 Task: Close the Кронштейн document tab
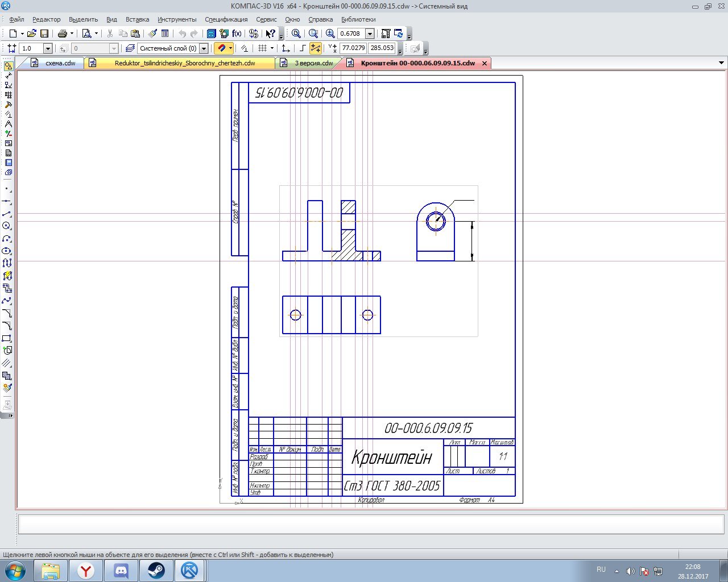point(485,63)
